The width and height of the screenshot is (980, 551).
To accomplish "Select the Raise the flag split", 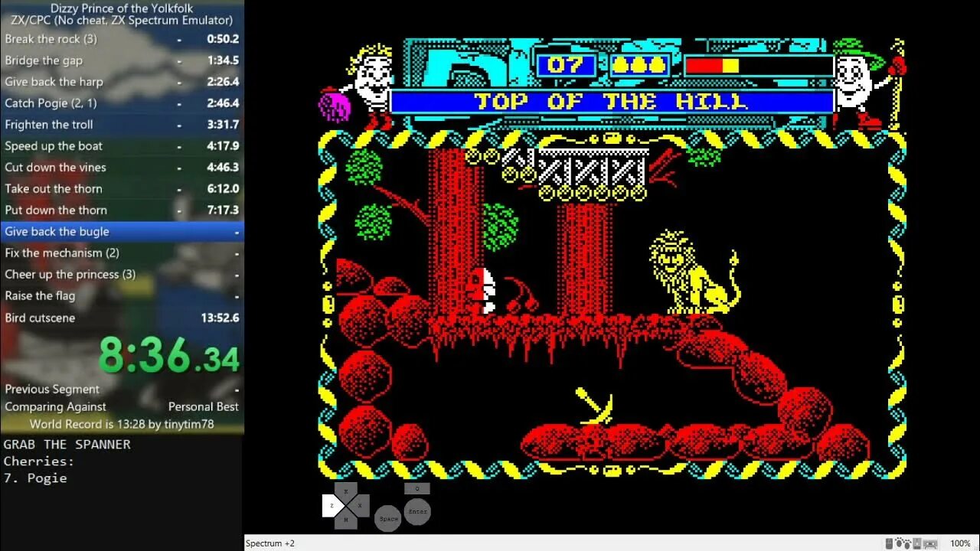I will coord(122,295).
